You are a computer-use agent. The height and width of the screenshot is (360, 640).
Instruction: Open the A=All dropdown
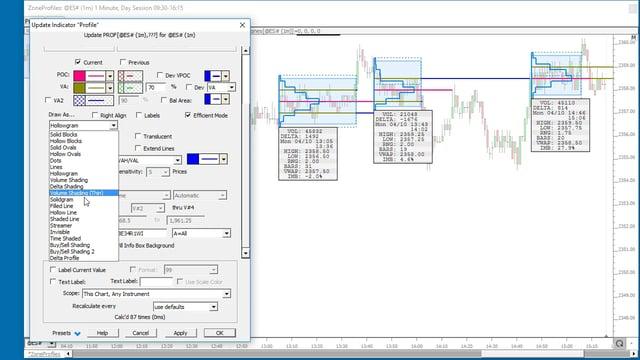tap(226, 233)
